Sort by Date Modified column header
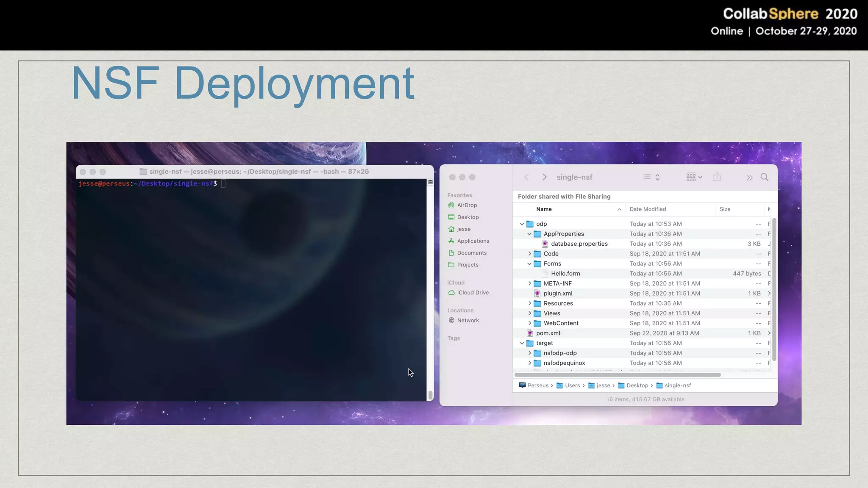Image resolution: width=868 pixels, height=488 pixels. [671, 209]
